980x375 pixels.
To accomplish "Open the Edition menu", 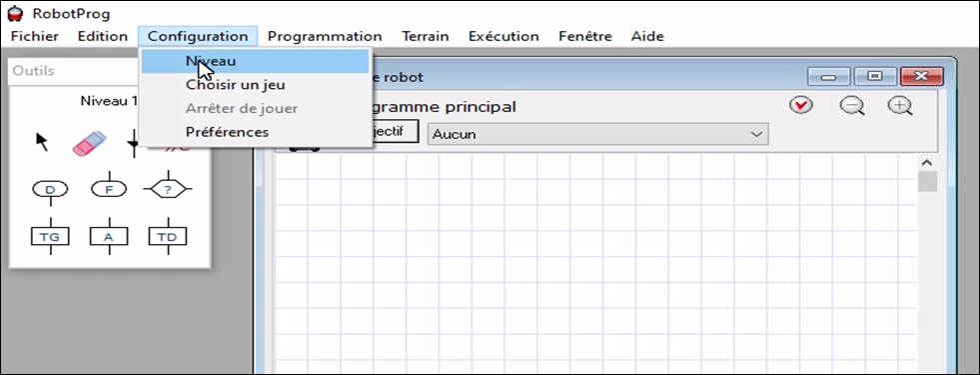I will coord(103,36).
